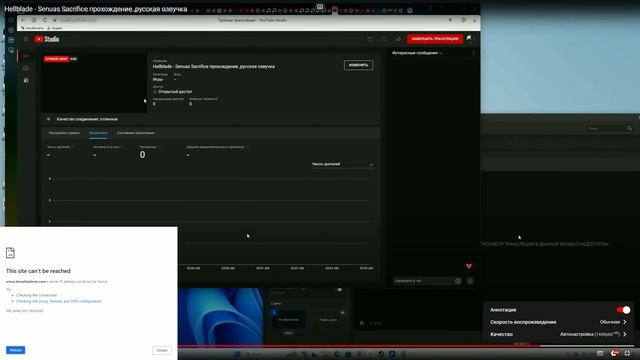This screenshot has width=640, height=360.
Task: Click the red end stream button
Action: click(x=435, y=39)
